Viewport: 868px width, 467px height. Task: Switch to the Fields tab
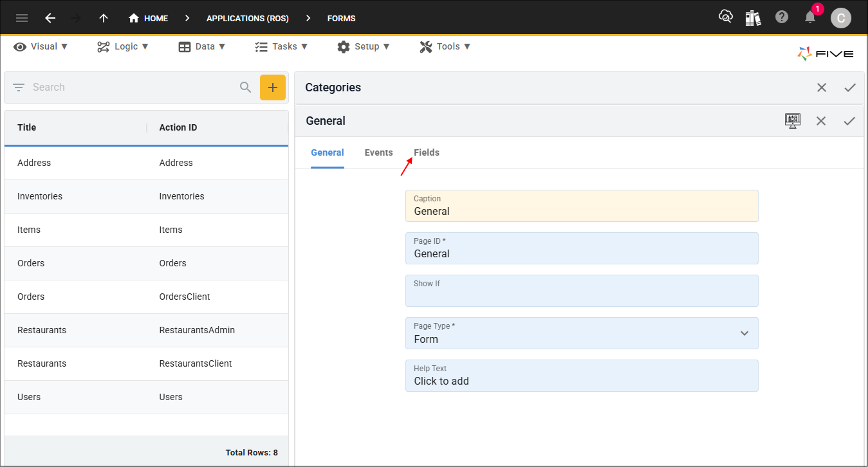[427, 152]
